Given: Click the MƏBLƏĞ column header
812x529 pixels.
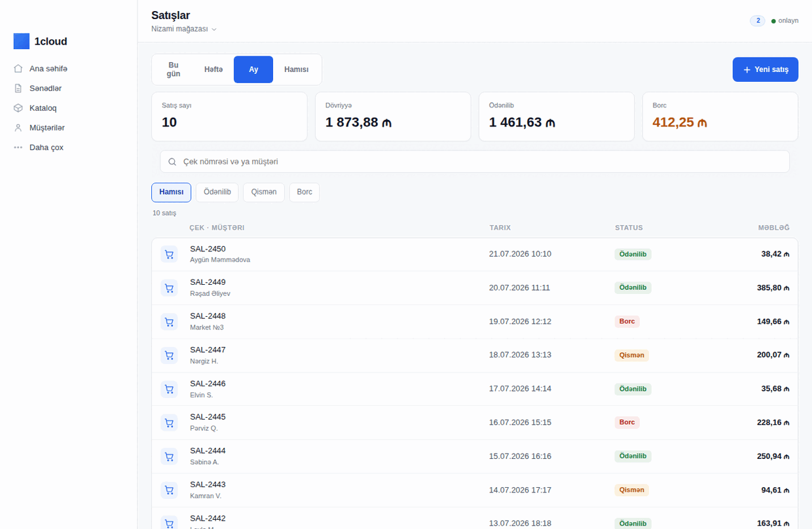Looking at the screenshot, I should tap(774, 228).
